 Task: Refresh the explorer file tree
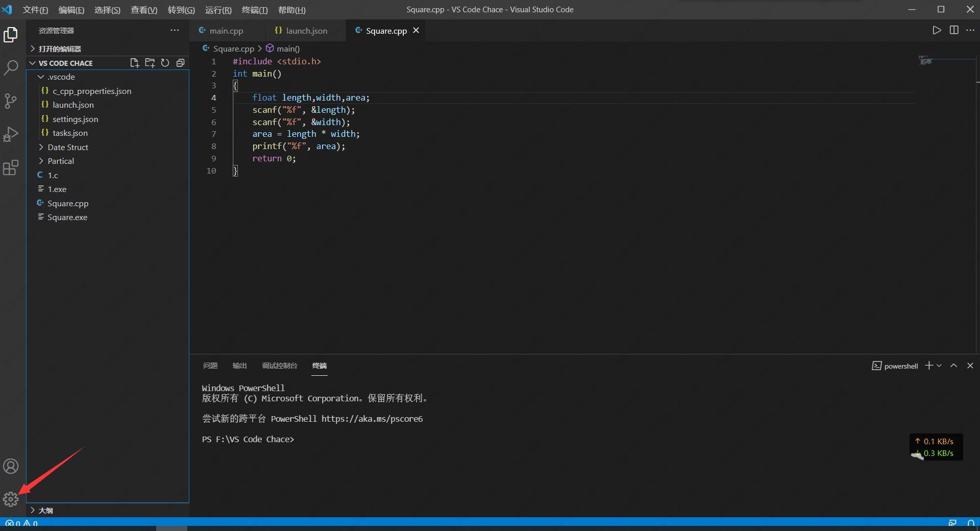(165, 63)
